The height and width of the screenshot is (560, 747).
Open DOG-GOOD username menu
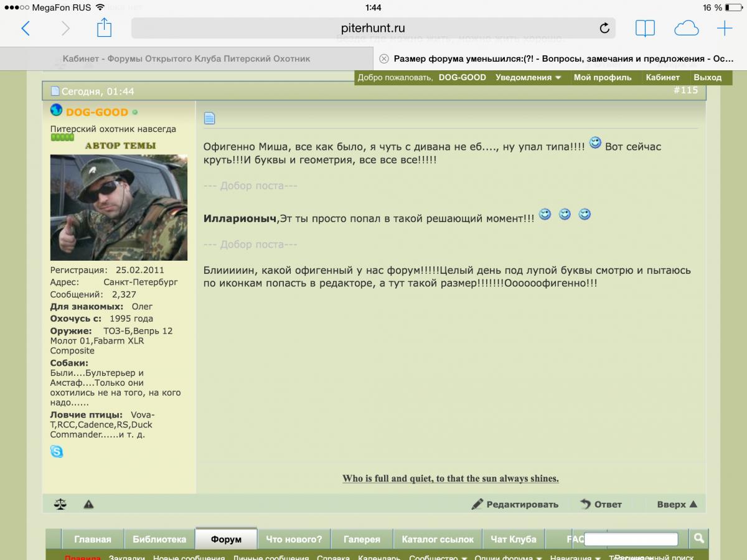(96, 112)
